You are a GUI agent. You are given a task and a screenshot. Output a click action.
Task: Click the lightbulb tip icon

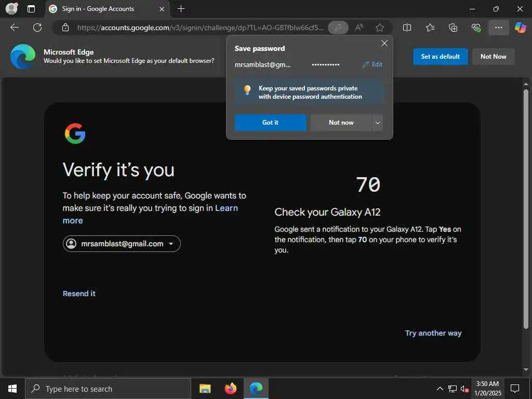tap(247, 90)
